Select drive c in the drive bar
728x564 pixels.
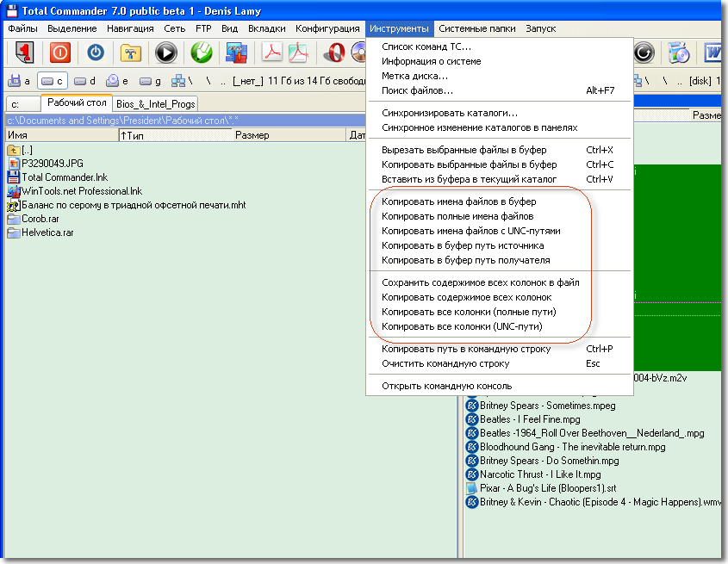52,81
